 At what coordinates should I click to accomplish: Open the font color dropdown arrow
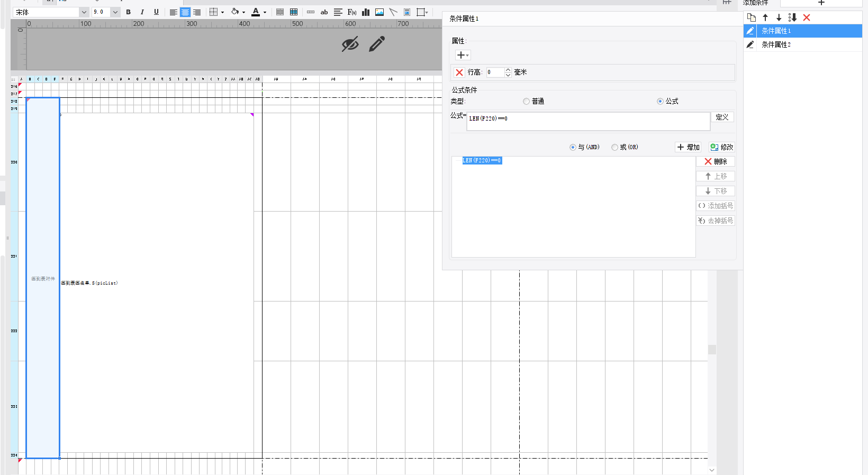click(x=265, y=12)
